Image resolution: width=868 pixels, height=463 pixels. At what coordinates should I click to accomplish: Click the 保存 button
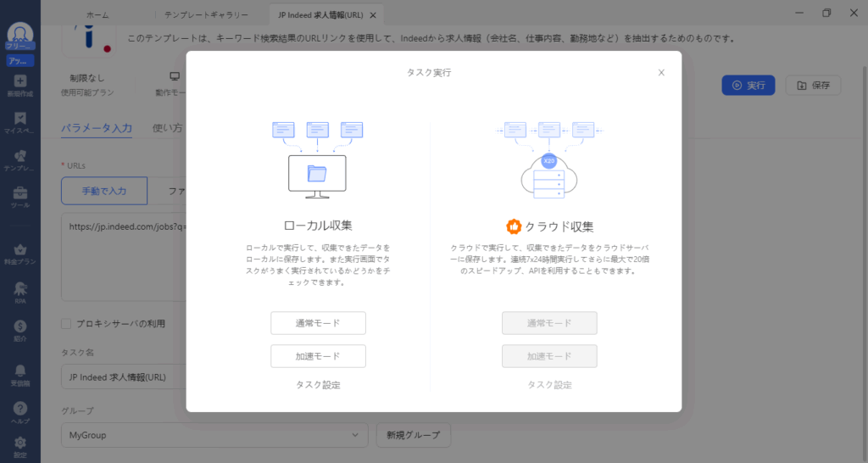(813, 86)
